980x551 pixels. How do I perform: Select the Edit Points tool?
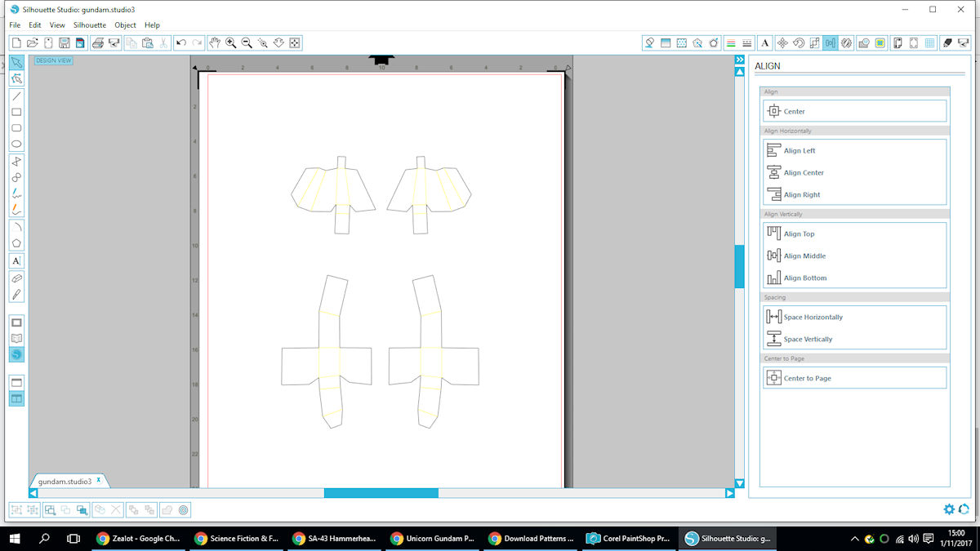[x=16, y=79]
